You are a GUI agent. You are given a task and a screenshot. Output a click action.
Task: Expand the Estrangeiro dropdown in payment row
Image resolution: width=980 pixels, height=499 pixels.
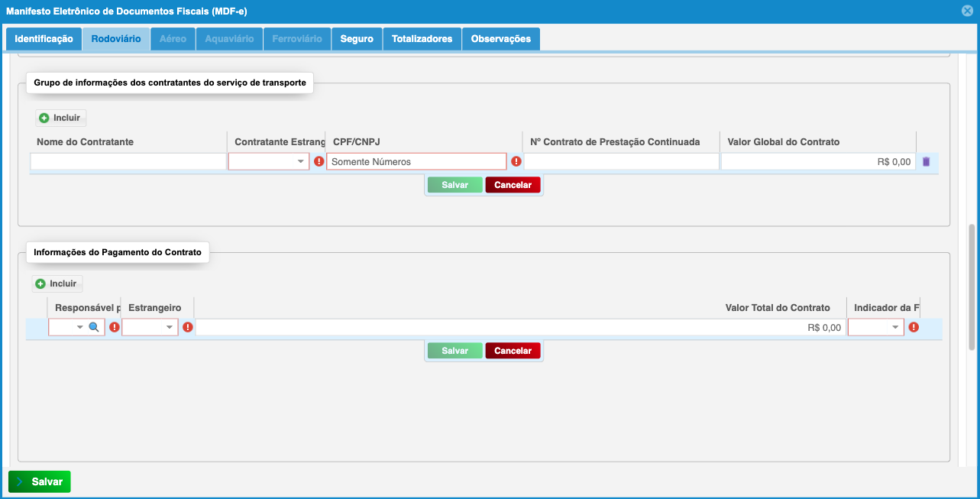click(x=170, y=327)
